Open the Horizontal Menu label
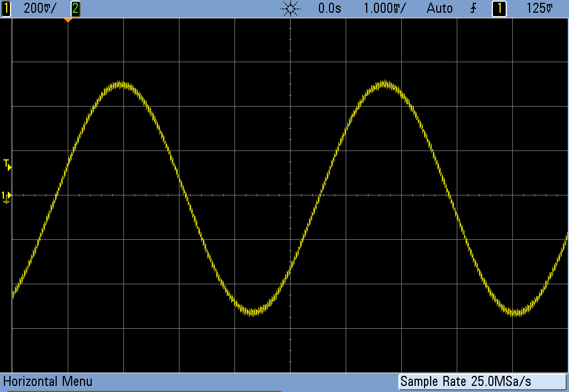Screen dimensions: 569x392 coord(48,381)
